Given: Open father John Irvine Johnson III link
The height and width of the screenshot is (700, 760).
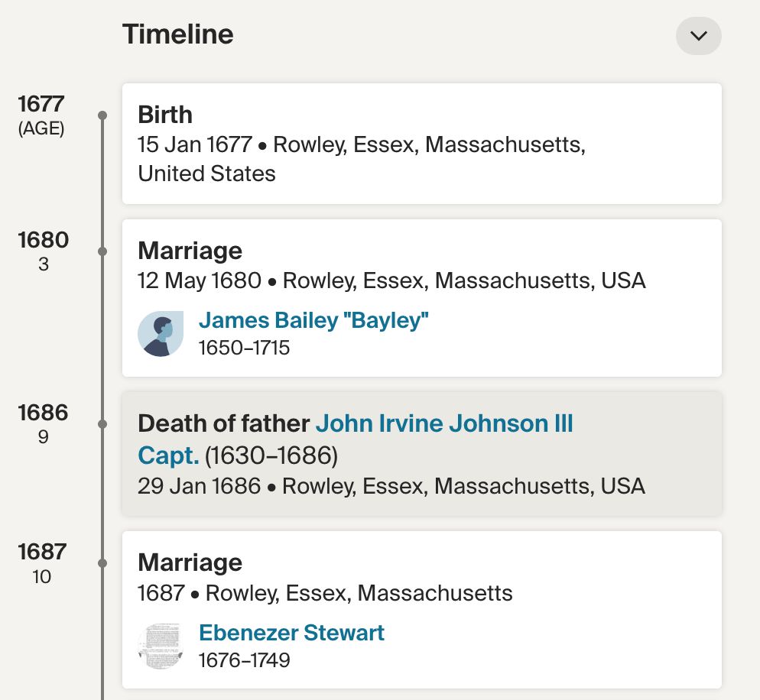Looking at the screenshot, I should point(444,423).
